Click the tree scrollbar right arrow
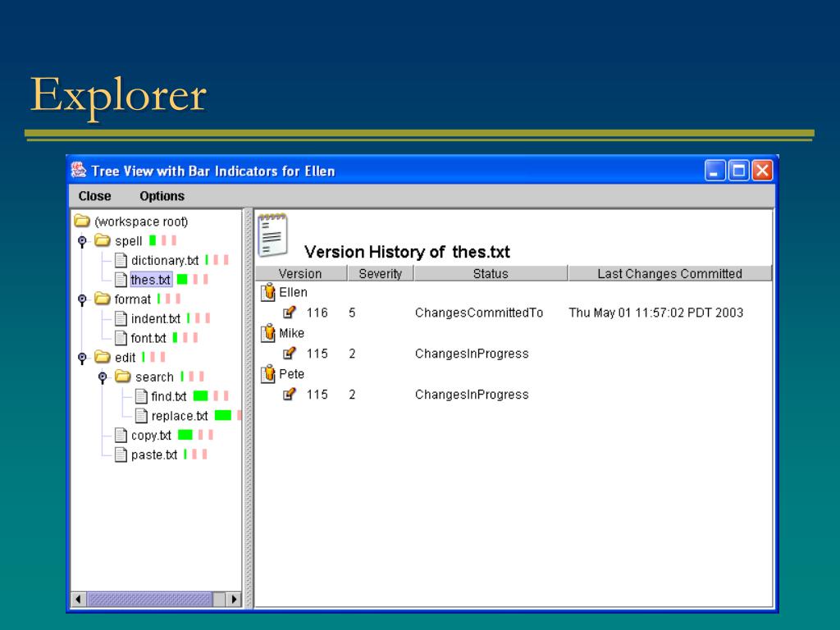The height and width of the screenshot is (630, 840). (234, 599)
